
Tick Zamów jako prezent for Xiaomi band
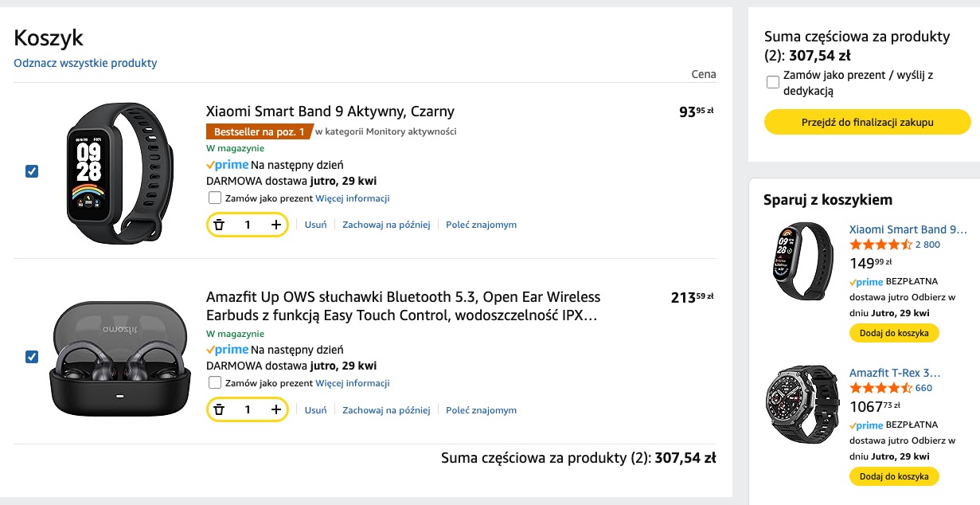[x=215, y=198]
